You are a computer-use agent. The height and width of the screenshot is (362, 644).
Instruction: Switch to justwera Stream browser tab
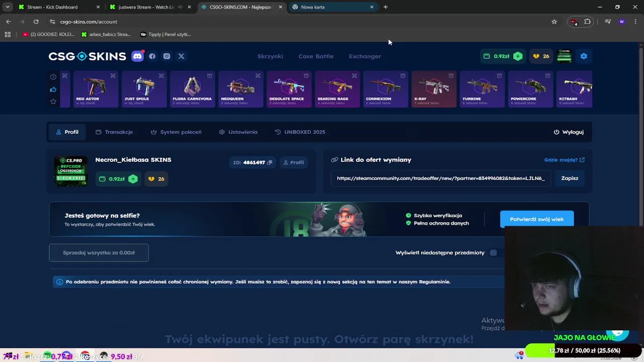151,7
